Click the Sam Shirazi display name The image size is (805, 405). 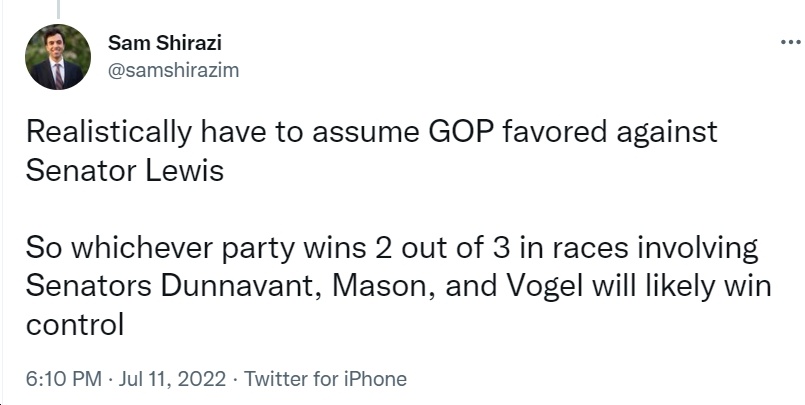coord(165,43)
